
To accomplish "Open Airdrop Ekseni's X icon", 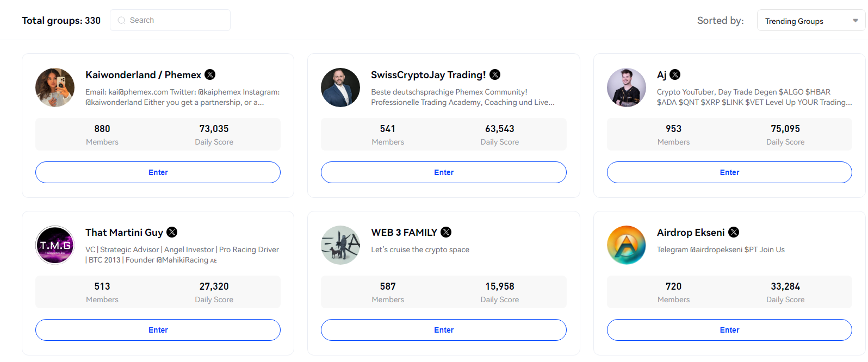I will (733, 232).
